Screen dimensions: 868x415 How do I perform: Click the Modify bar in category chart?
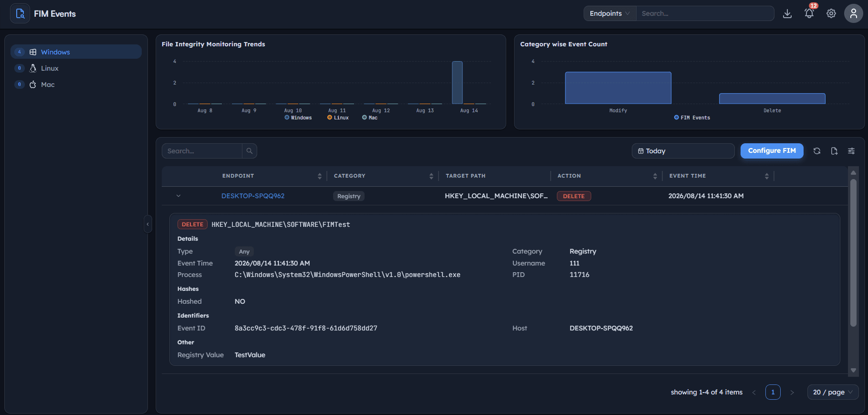618,88
